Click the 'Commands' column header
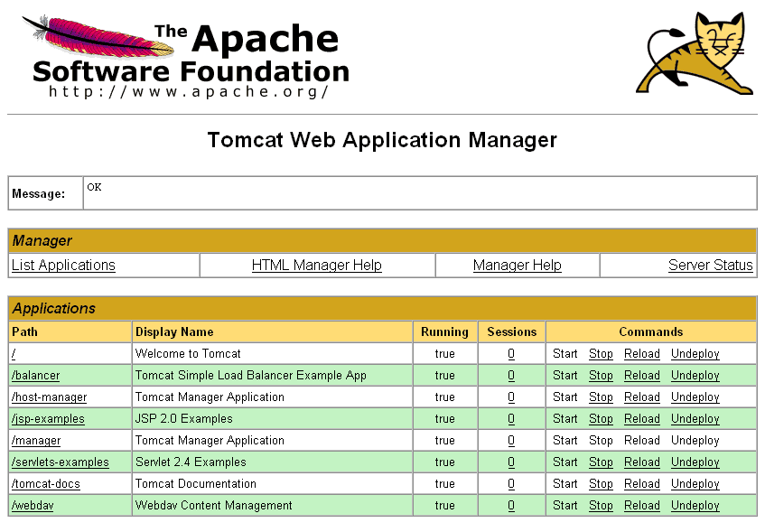 [651, 331]
